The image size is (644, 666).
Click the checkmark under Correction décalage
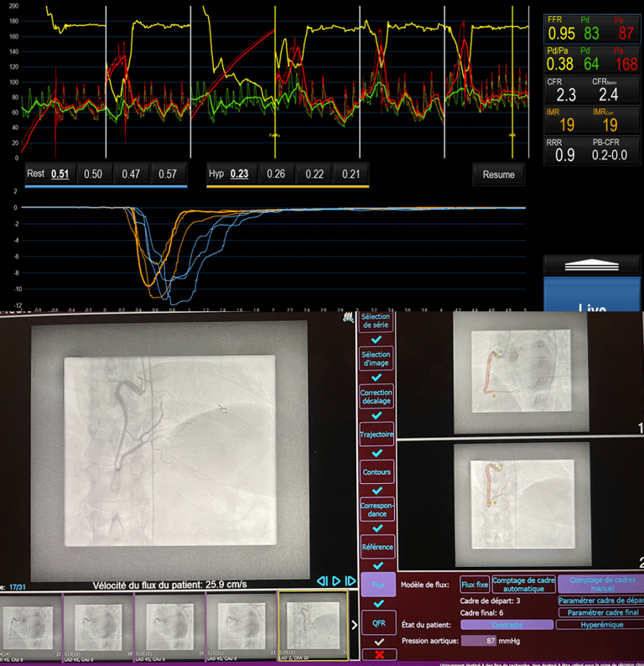377,415
